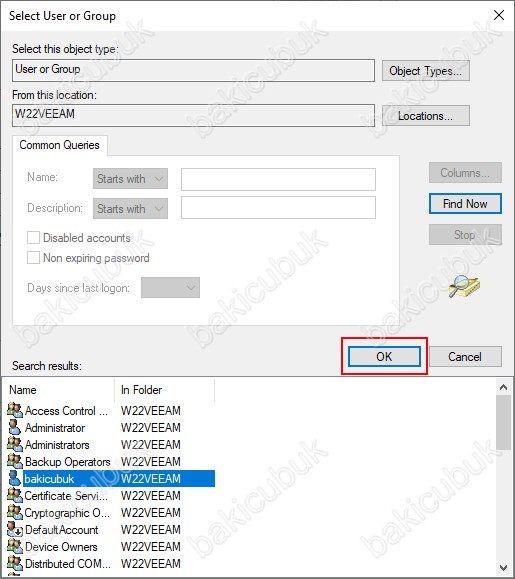Click the Access Control group icon
Image resolution: width=515 pixels, height=579 pixels.
15,410
